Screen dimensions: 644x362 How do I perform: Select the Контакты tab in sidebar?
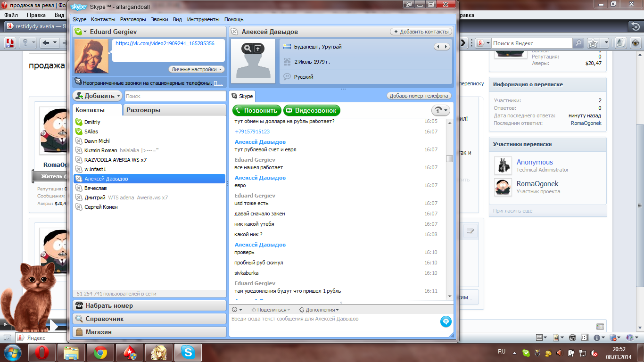(x=98, y=110)
